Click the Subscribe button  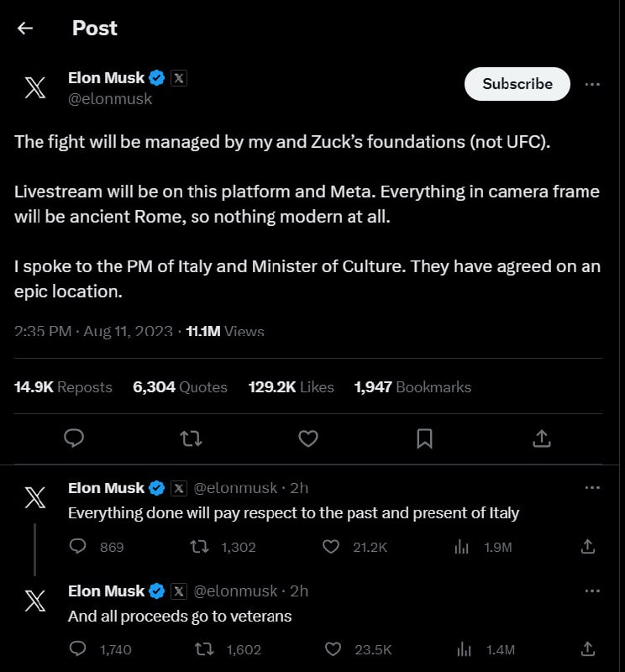coord(517,84)
